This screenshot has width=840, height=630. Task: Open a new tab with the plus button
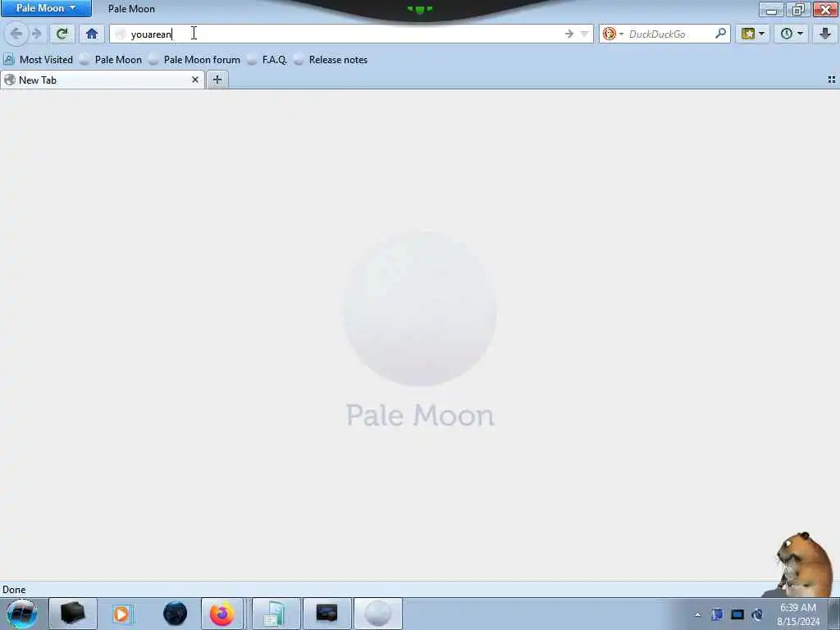click(x=217, y=80)
